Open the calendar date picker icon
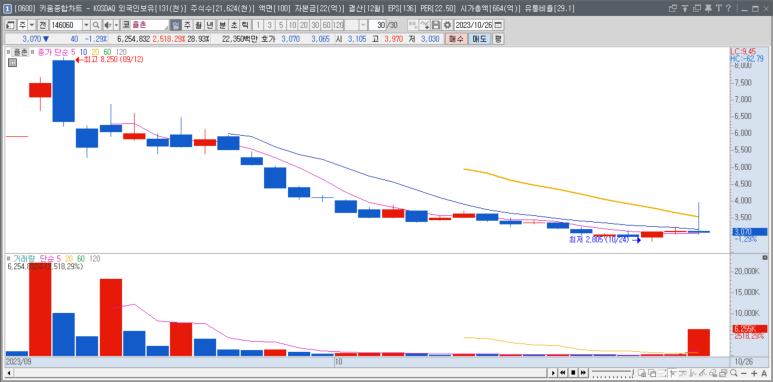The width and height of the screenshot is (773, 382). tap(498, 25)
